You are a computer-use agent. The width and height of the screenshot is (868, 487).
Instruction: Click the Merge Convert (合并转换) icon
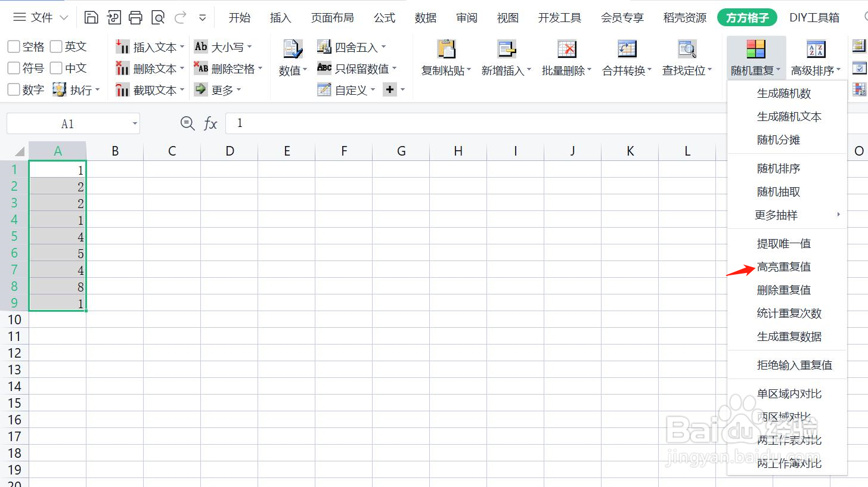(x=627, y=49)
